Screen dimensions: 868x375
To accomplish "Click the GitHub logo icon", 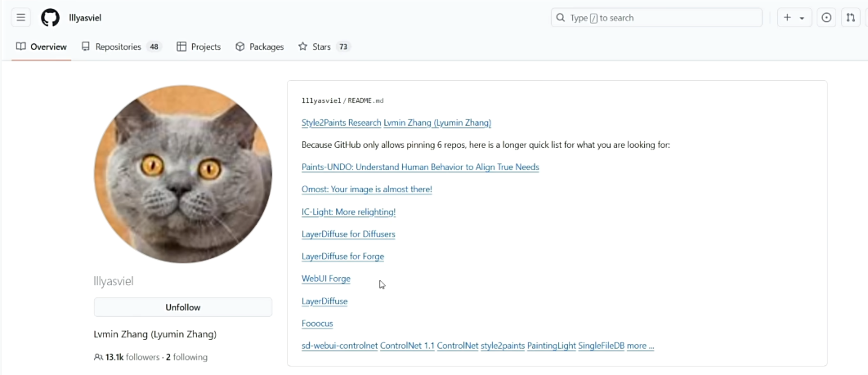I will (x=51, y=18).
